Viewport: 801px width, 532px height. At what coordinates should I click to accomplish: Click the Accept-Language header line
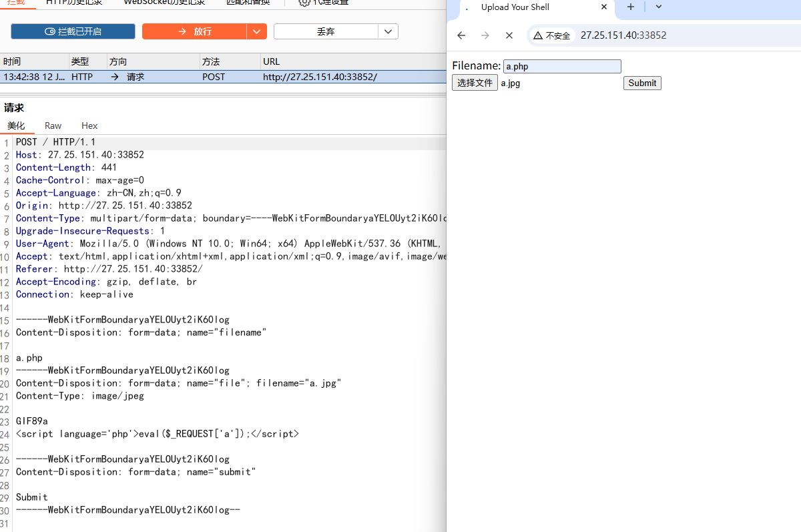click(99, 193)
